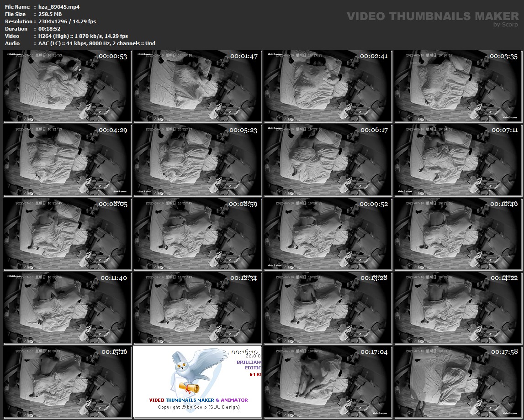This screenshot has height=420, width=524.
Task: Click the owl logo frame at 00:16:10
Action: [197, 382]
